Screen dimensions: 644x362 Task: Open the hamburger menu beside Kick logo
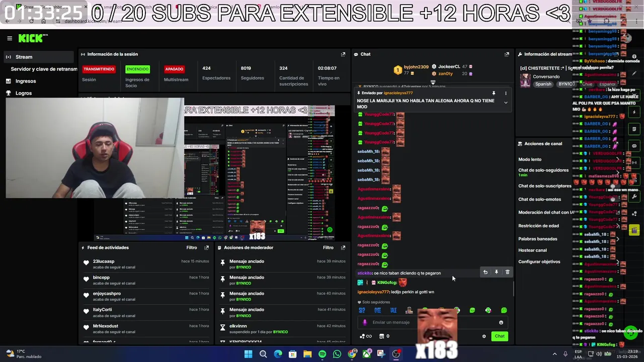[10, 38]
